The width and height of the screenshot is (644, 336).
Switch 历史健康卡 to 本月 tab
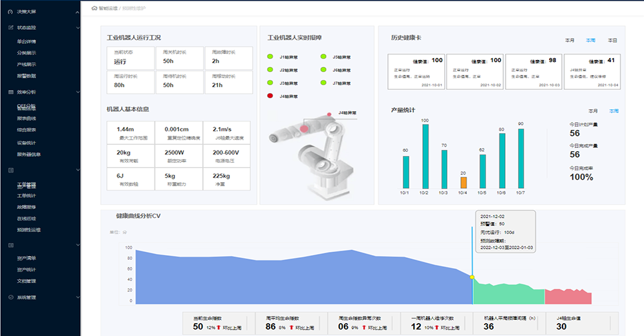(570, 40)
